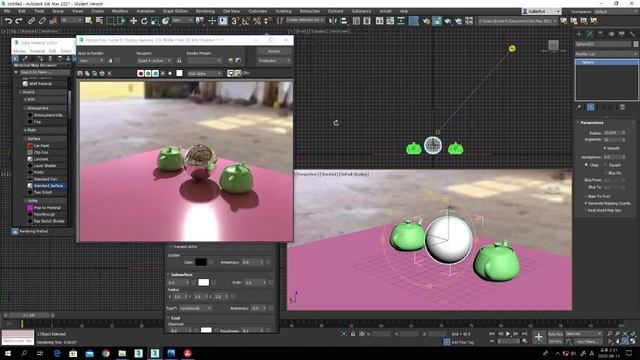The width and height of the screenshot is (640, 360).
Task: Open the Area to Render dropdown
Action: [91, 60]
